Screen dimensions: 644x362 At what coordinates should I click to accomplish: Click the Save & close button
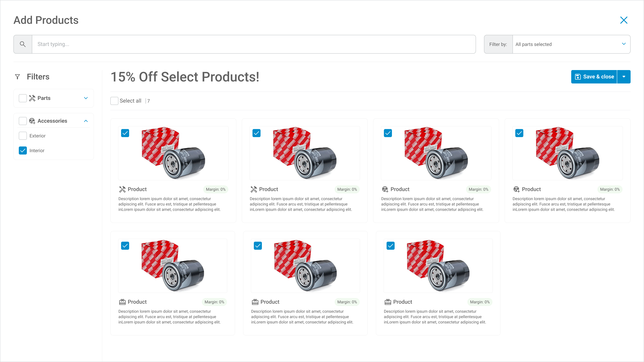(594, 77)
